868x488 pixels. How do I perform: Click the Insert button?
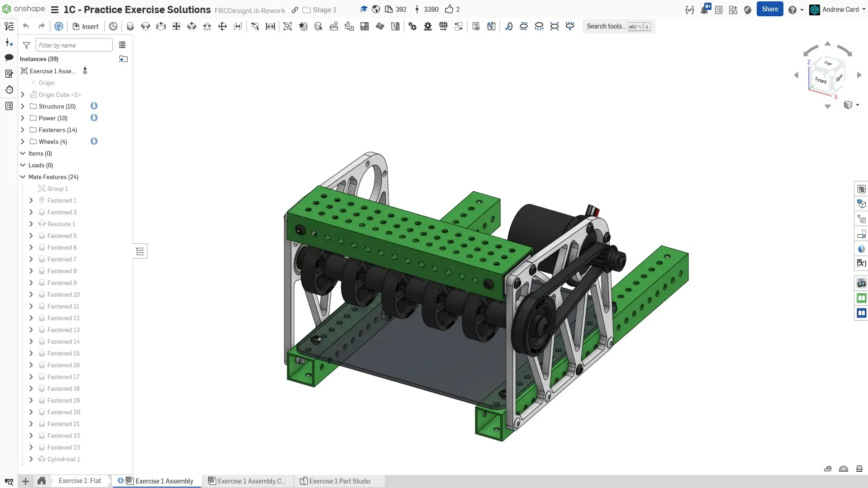click(85, 27)
